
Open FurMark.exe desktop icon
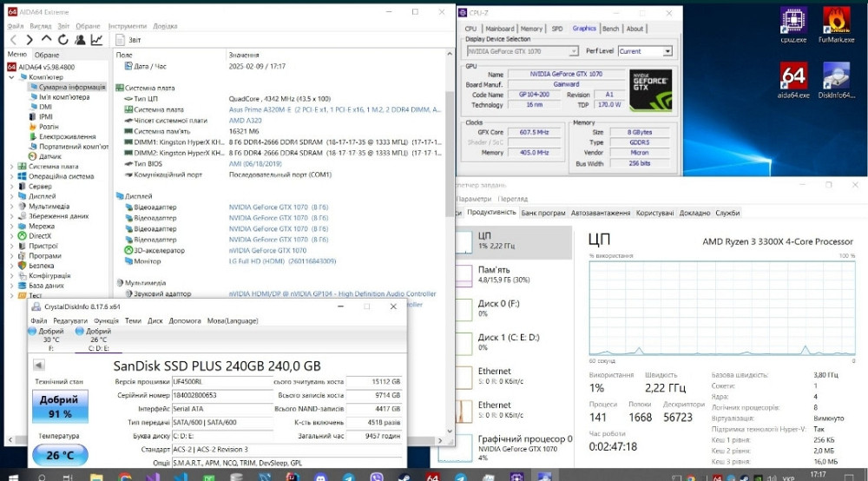click(836, 25)
